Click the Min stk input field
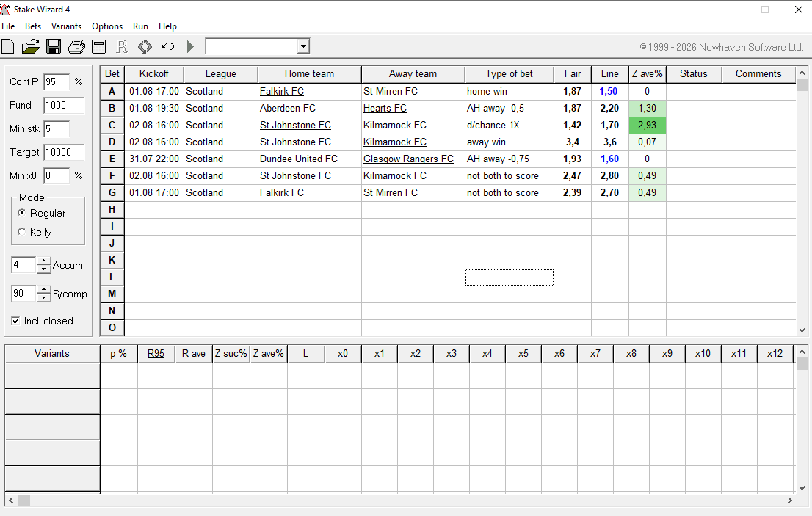This screenshot has height=516, width=812. (57, 129)
